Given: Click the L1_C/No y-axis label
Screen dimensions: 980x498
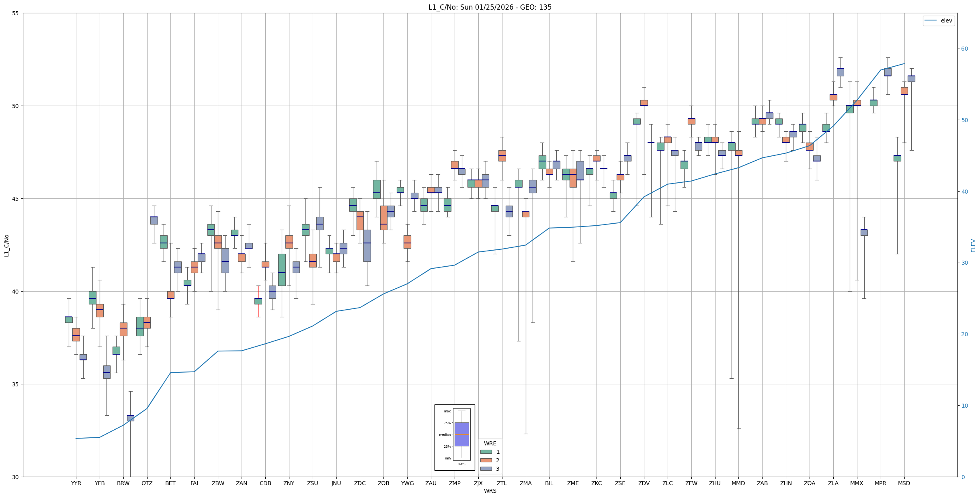Looking at the screenshot, I should (x=6, y=245).
